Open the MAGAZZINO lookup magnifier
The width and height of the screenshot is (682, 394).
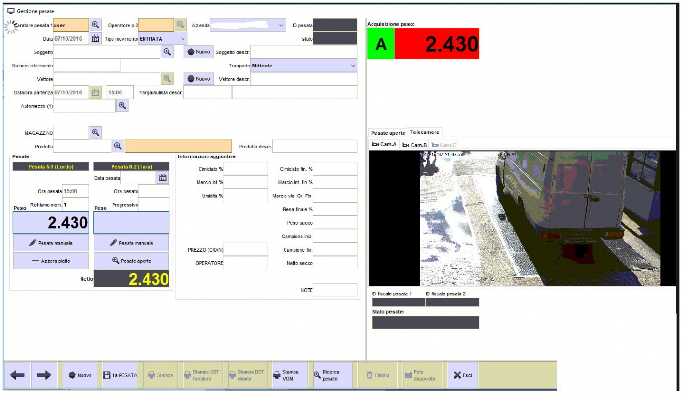(x=95, y=132)
